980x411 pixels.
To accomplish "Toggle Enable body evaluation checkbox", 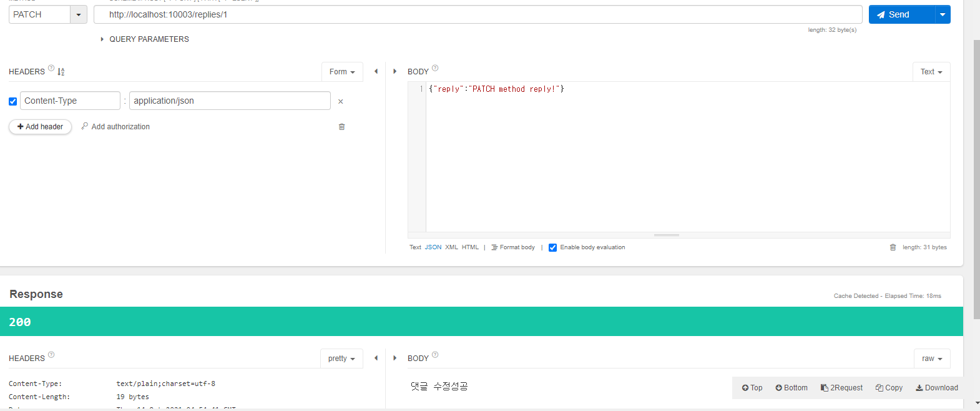I will (552, 248).
